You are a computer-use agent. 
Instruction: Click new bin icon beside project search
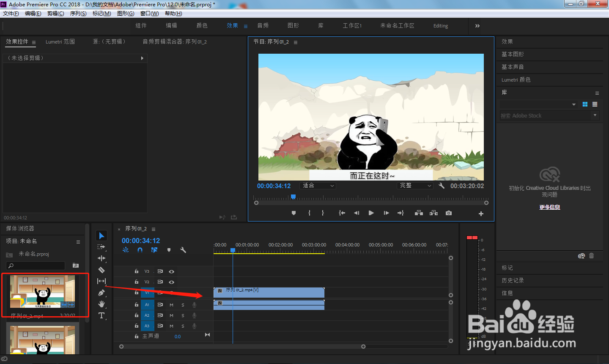click(76, 265)
